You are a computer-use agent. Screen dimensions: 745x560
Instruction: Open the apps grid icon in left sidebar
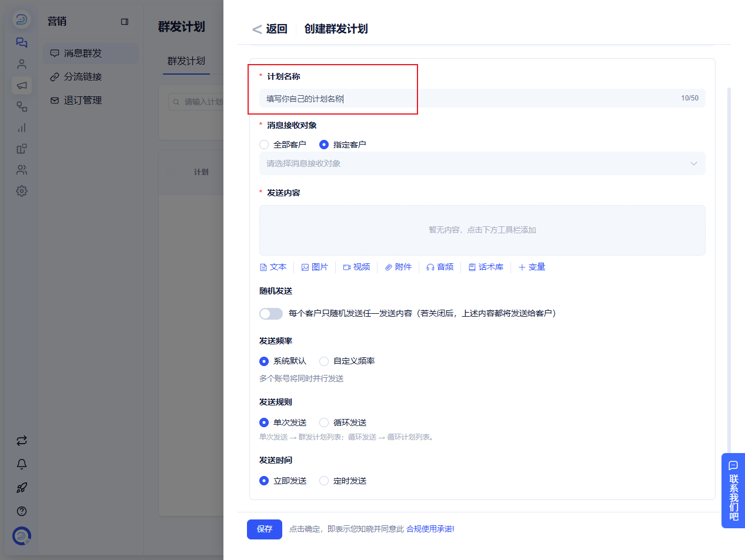click(x=22, y=149)
